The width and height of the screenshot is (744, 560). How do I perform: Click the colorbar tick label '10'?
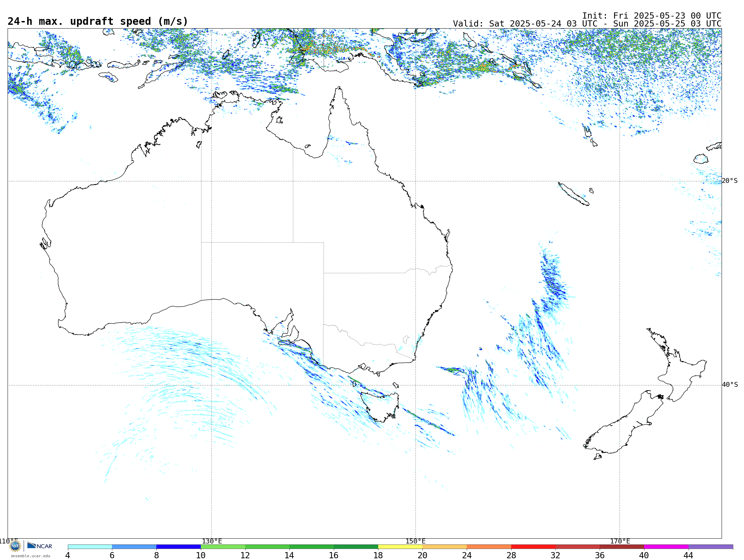click(x=201, y=555)
